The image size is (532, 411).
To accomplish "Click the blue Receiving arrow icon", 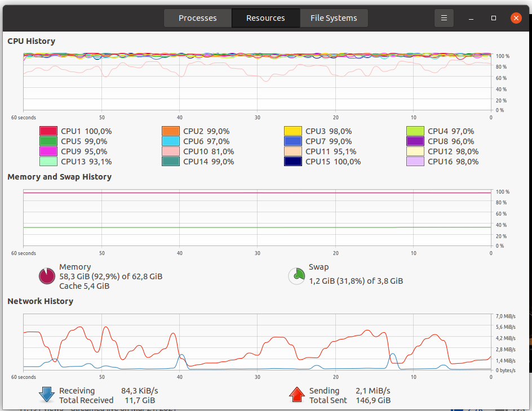I will [x=46, y=395].
